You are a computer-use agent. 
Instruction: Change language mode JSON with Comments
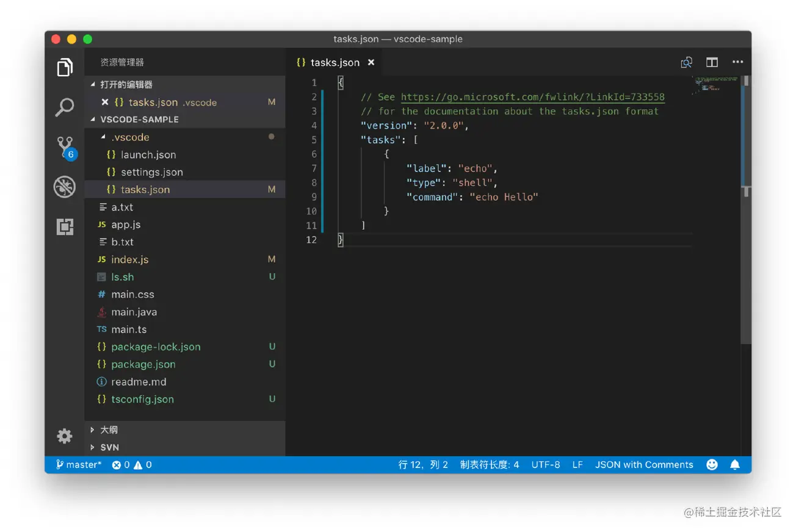point(644,465)
